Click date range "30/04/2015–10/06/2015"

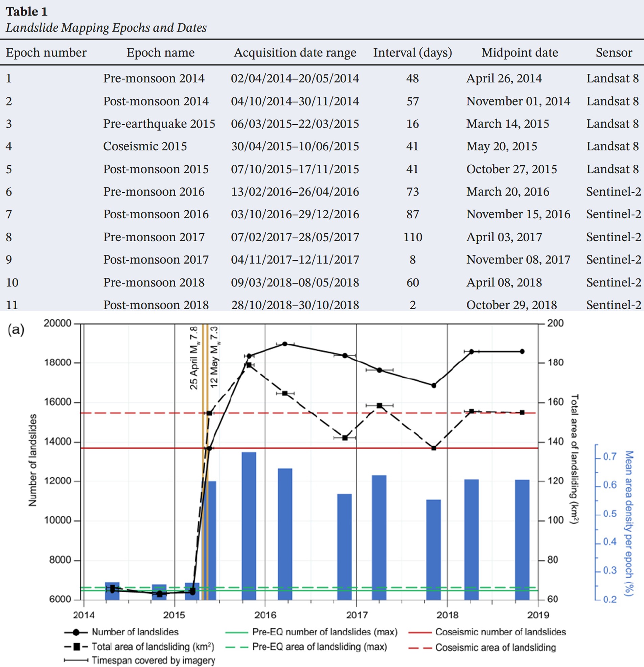295,146
